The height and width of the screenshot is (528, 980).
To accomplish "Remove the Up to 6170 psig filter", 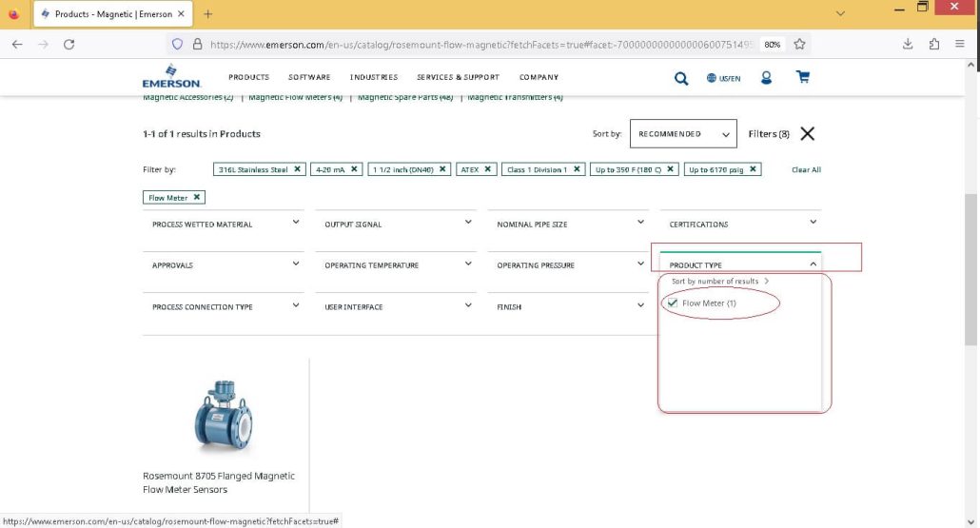I will coord(754,169).
